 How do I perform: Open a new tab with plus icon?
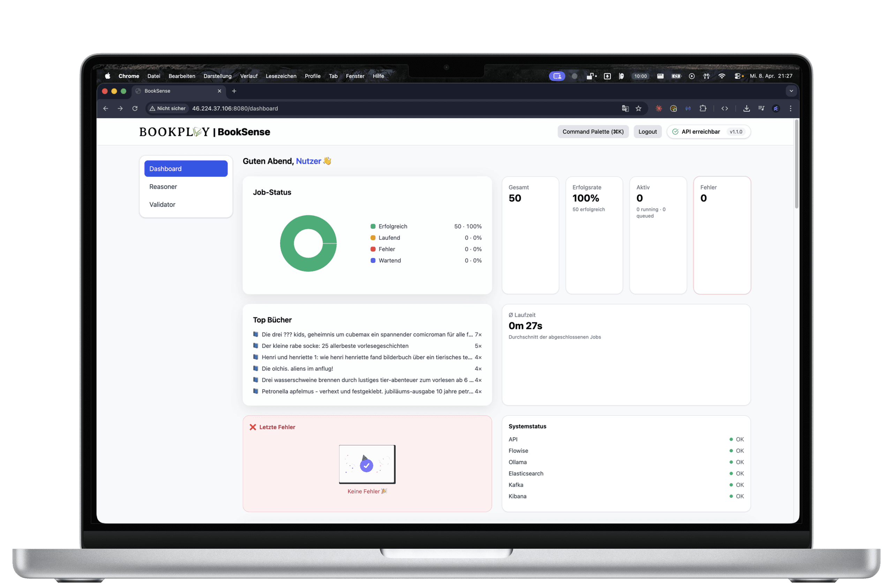coord(234,91)
